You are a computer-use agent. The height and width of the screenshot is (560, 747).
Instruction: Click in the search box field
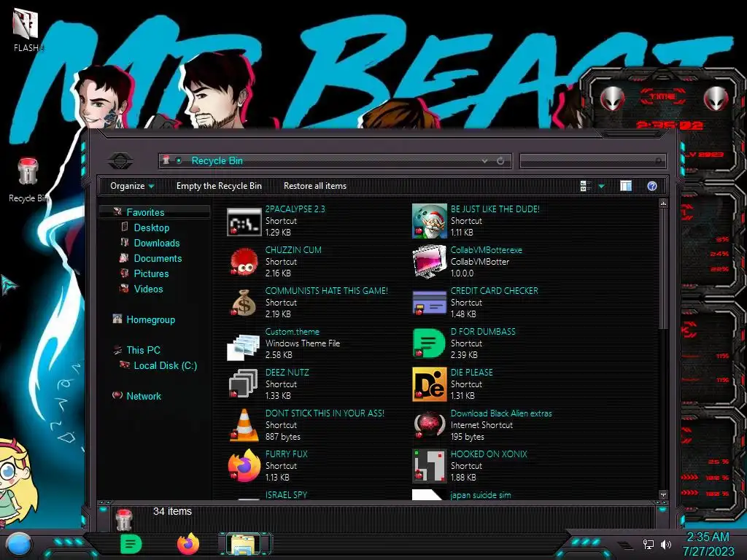(x=592, y=161)
